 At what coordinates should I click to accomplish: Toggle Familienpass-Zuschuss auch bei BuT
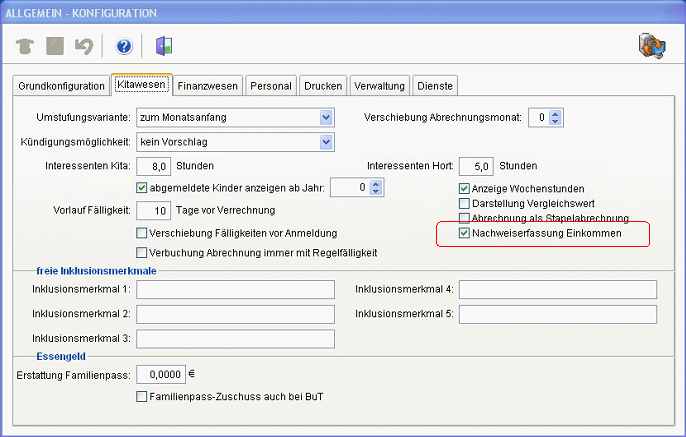(141, 397)
